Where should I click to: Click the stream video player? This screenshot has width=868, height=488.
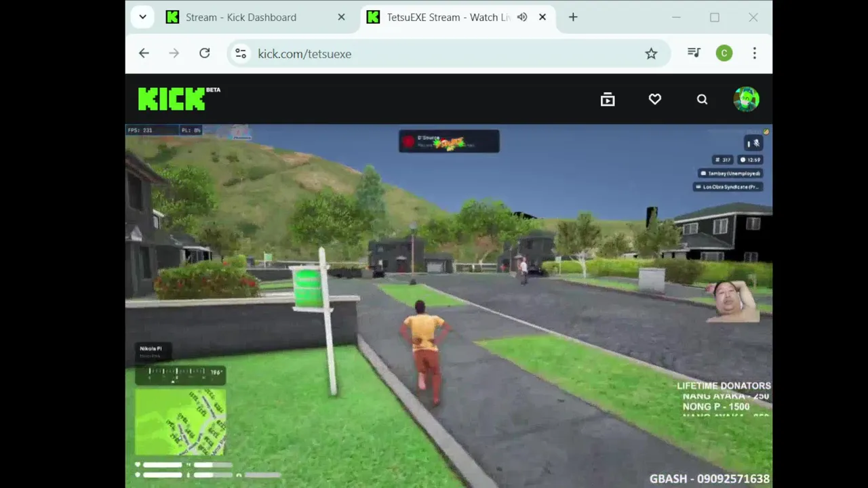pos(449,306)
